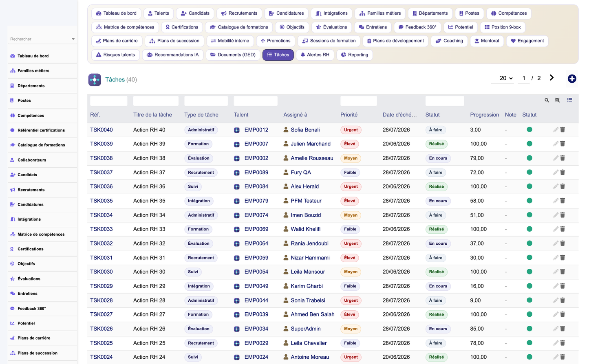Click the clear-filters icon beside the magnifier
The image size is (589, 364).
[557, 100]
